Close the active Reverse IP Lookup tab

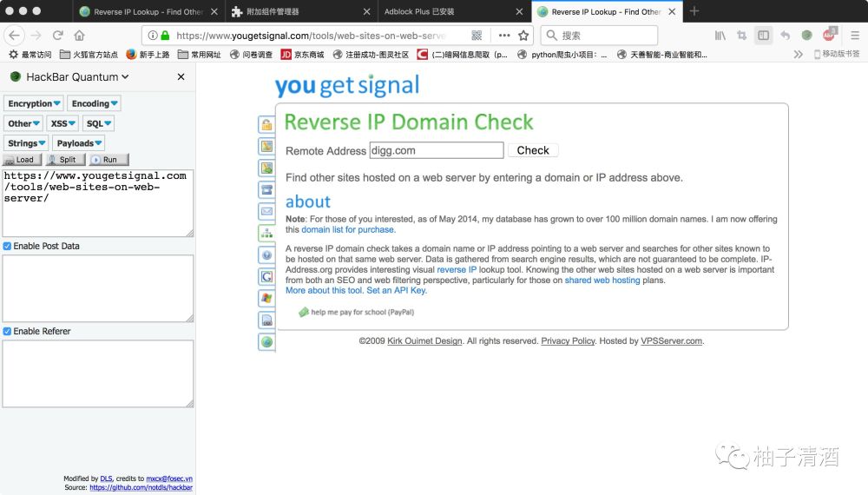pos(672,11)
